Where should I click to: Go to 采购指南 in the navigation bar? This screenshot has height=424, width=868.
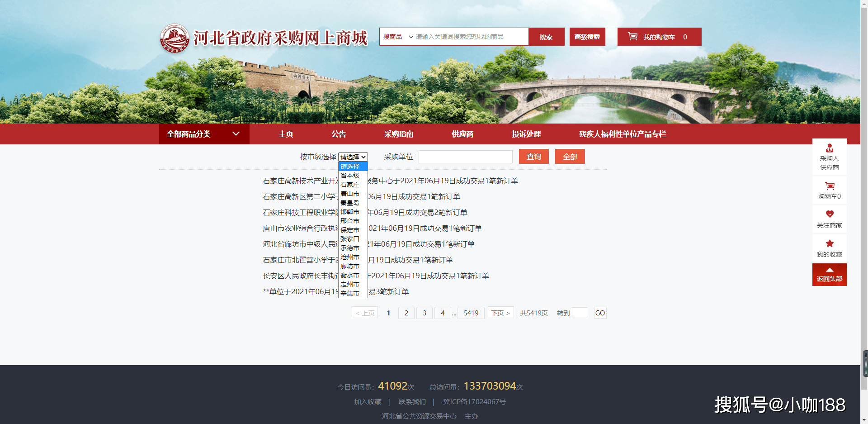point(399,134)
